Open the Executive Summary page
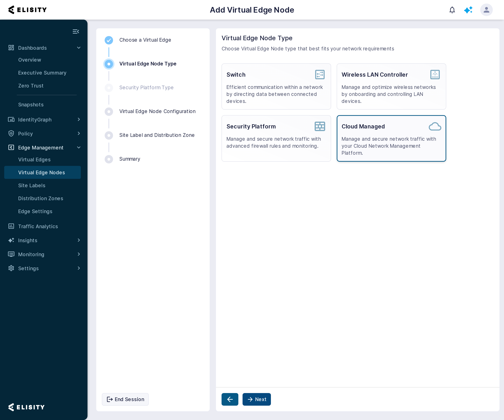The width and height of the screenshot is (504, 420). tap(43, 73)
